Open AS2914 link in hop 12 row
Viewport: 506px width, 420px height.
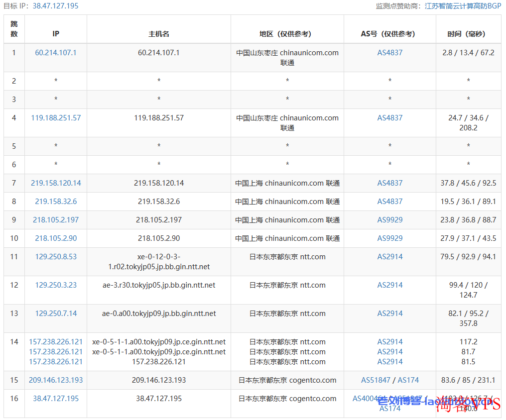(x=390, y=285)
